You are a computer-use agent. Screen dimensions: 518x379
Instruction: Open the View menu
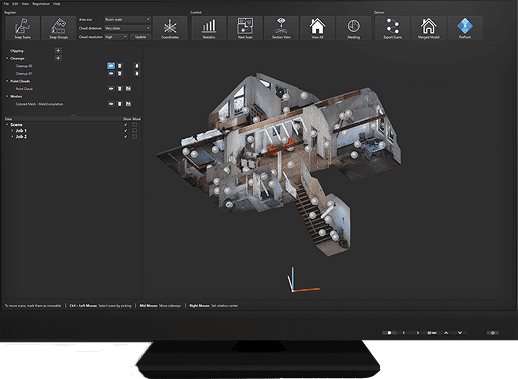(25, 4)
